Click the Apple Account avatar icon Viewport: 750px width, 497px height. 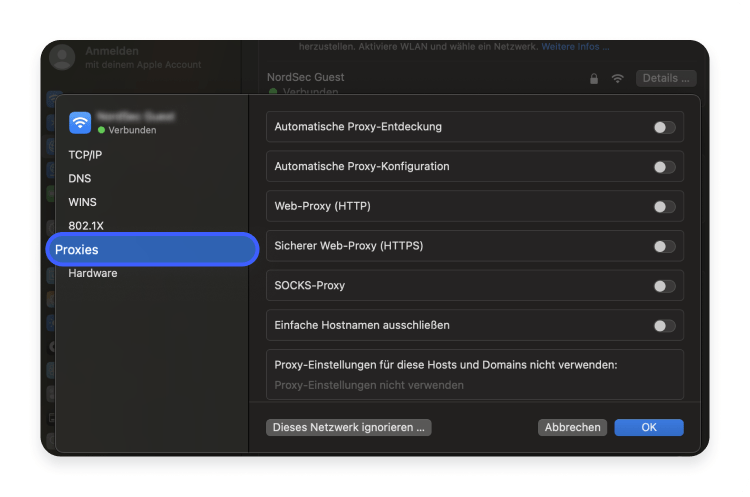pyautogui.click(x=62, y=57)
